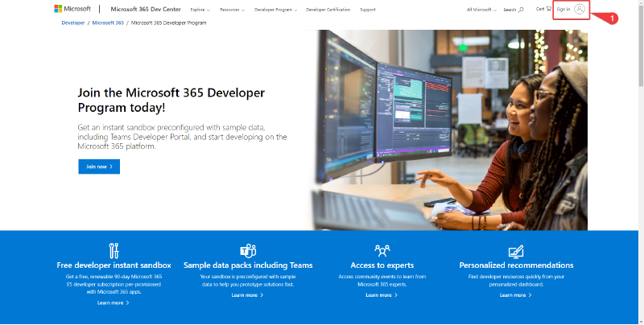Expand the Developer Program menu

275,10
